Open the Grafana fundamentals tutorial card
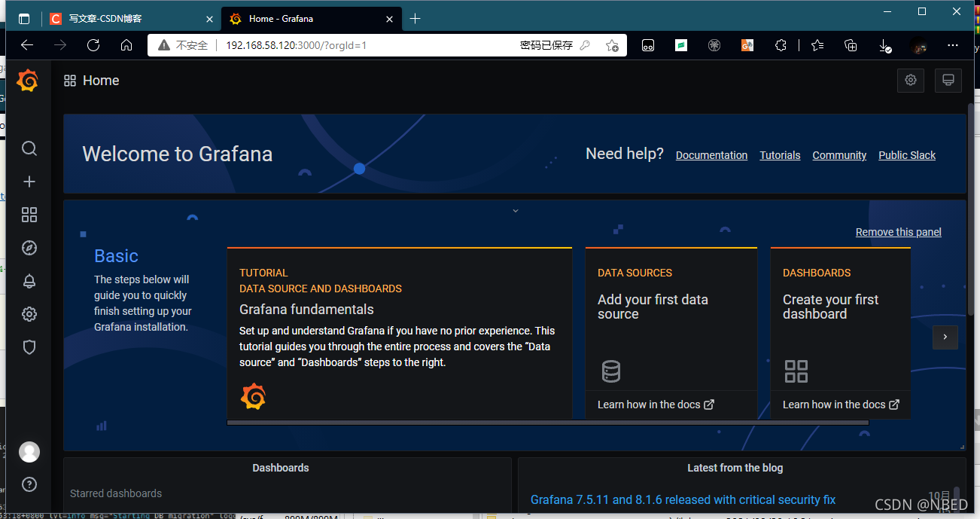Image resolution: width=980 pixels, height=519 pixels. coord(400,333)
